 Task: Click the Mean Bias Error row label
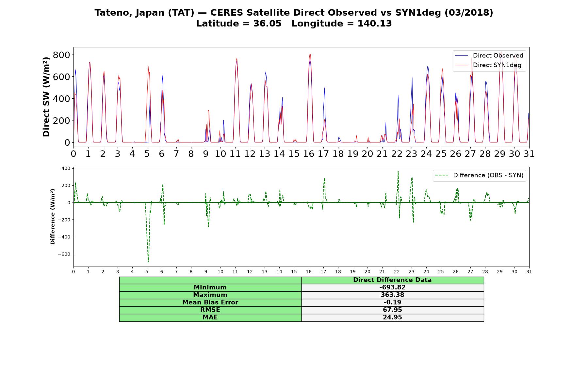pos(210,302)
